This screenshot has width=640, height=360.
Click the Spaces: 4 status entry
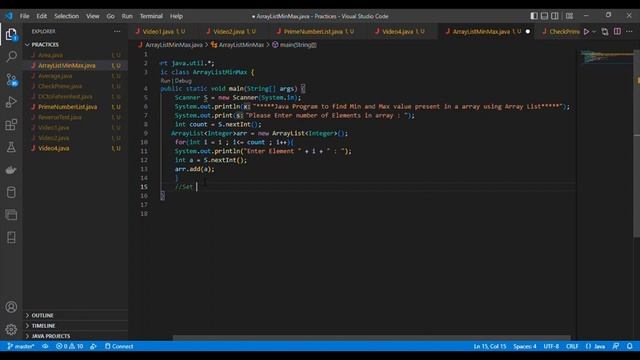click(525, 346)
